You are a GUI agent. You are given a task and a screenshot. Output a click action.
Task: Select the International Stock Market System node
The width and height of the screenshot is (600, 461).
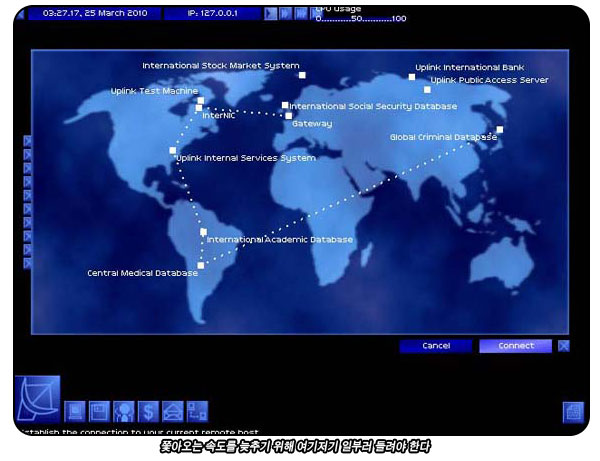[x=302, y=75]
